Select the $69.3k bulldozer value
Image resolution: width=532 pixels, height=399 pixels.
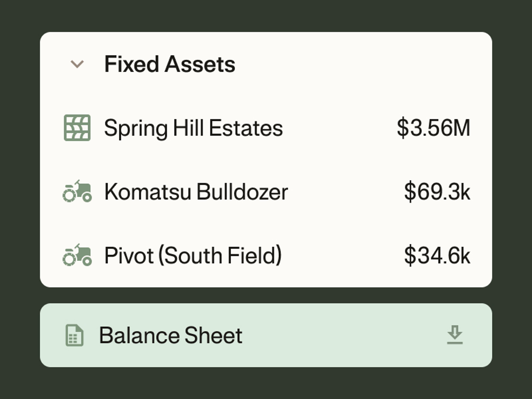(x=437, y=192)
